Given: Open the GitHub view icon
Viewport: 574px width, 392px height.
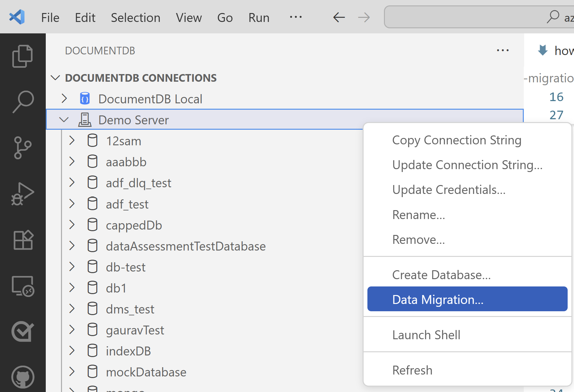Looking at the screenshot, I should pos(23,377).
